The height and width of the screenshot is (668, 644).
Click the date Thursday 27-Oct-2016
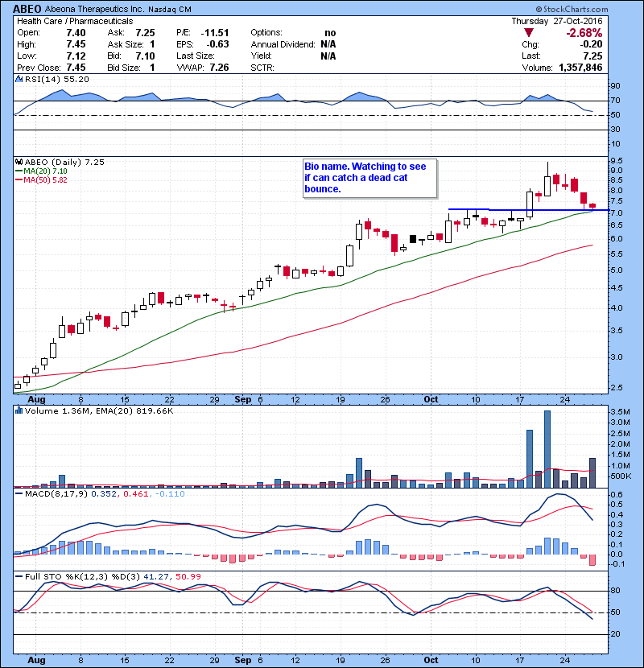[557, 21]
